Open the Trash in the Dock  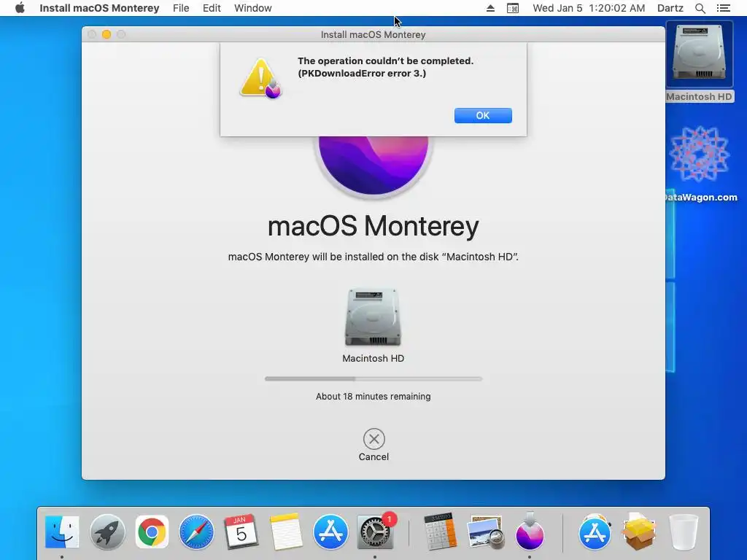pyautogui.click(x=684, y=532)
